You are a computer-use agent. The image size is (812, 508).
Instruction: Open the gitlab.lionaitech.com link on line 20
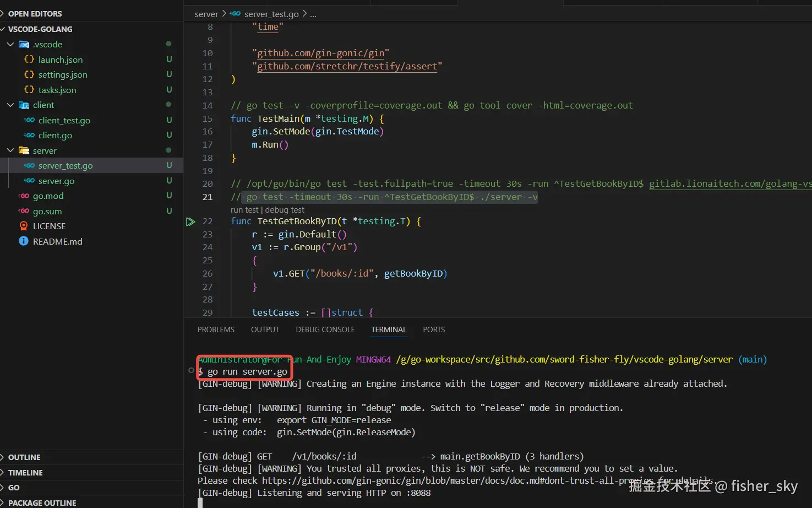tap(730, 183)
